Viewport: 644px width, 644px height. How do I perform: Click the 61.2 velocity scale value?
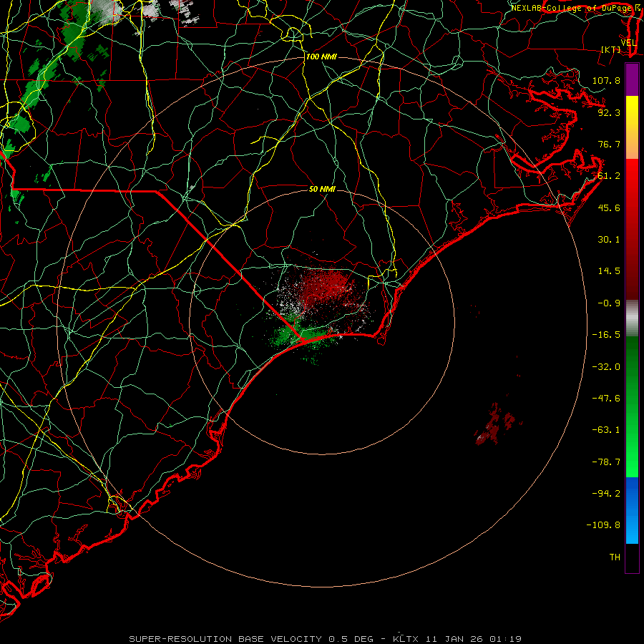pos(609,176)
